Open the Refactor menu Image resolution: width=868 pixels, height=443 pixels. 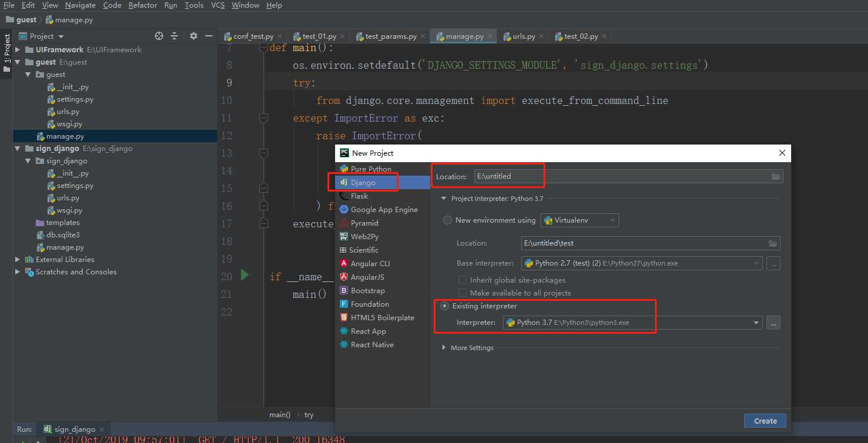pos(143,5)
